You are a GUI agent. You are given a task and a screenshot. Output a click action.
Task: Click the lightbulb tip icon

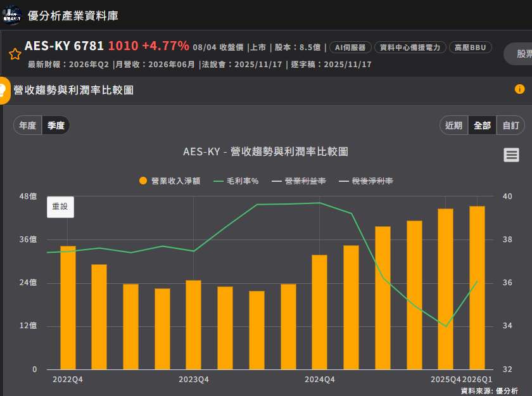[x=3, y=90]
